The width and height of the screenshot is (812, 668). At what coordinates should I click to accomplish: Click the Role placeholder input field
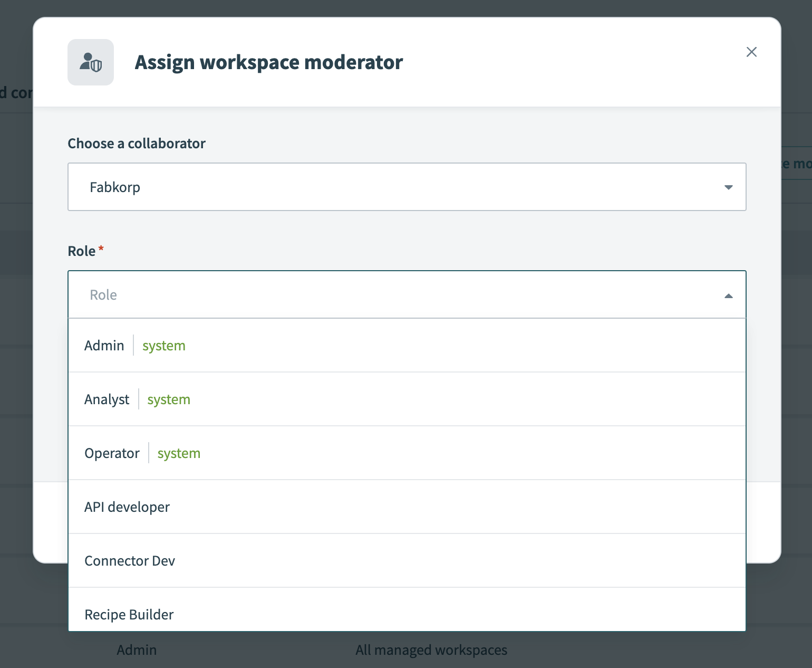coord(390,294)
